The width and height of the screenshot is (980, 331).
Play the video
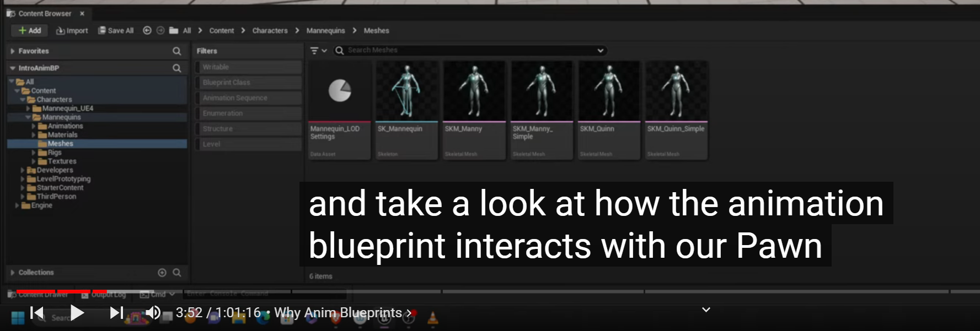pos(77,313)
